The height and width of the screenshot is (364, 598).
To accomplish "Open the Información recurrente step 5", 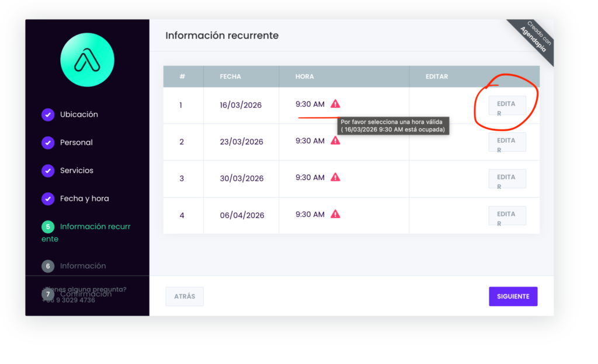I will pos(88,227).
